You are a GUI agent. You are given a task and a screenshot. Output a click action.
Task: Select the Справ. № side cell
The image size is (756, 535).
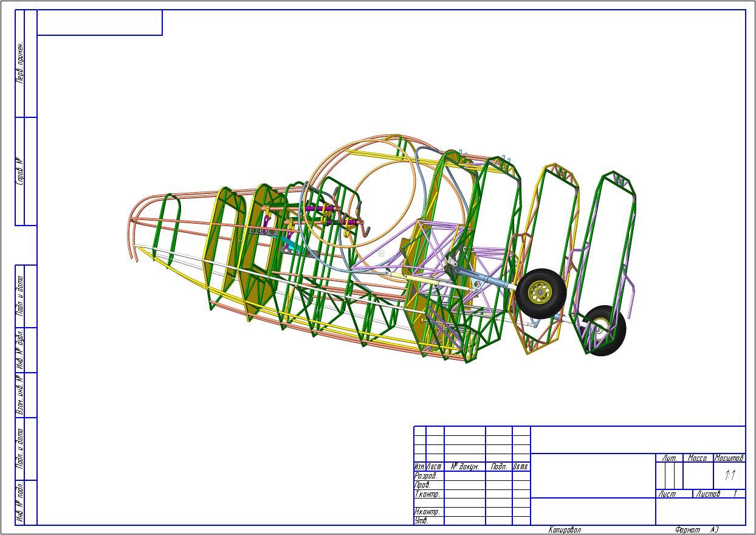(19, 171)
